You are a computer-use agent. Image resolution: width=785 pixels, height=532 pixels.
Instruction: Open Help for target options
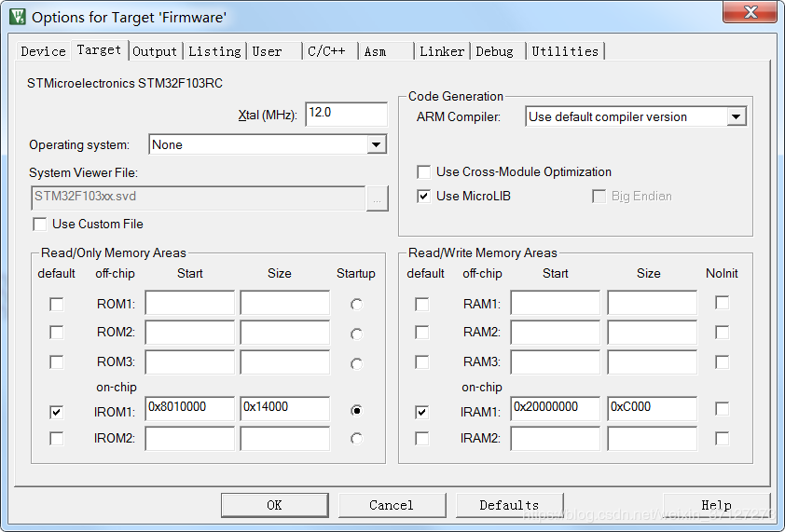(x=716, y=505)
